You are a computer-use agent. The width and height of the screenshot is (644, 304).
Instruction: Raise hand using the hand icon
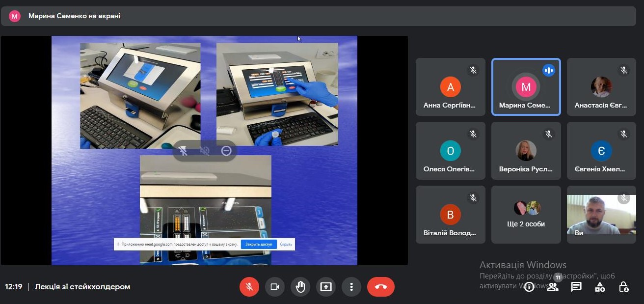(x=300, y=287)
